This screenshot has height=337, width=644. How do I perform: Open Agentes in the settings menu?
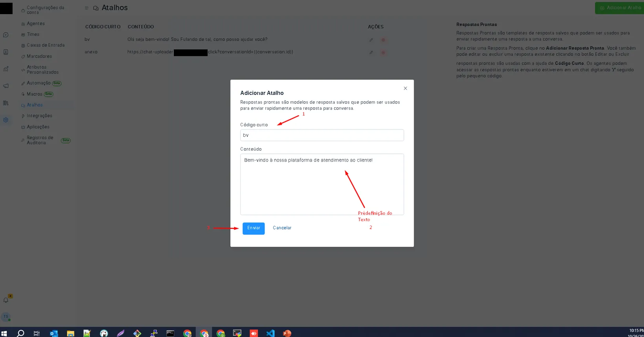36,24
